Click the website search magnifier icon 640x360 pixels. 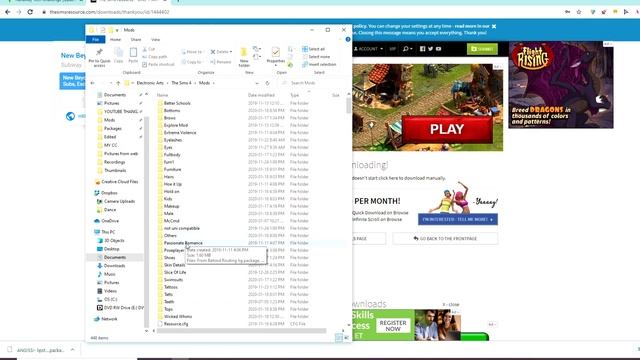[406, 49]
